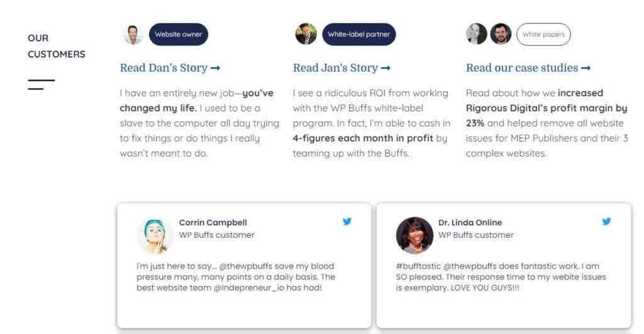Click the Dr. Linda Online name heading
This screenshot has height=334, width=644.
(x=470, y=222)
